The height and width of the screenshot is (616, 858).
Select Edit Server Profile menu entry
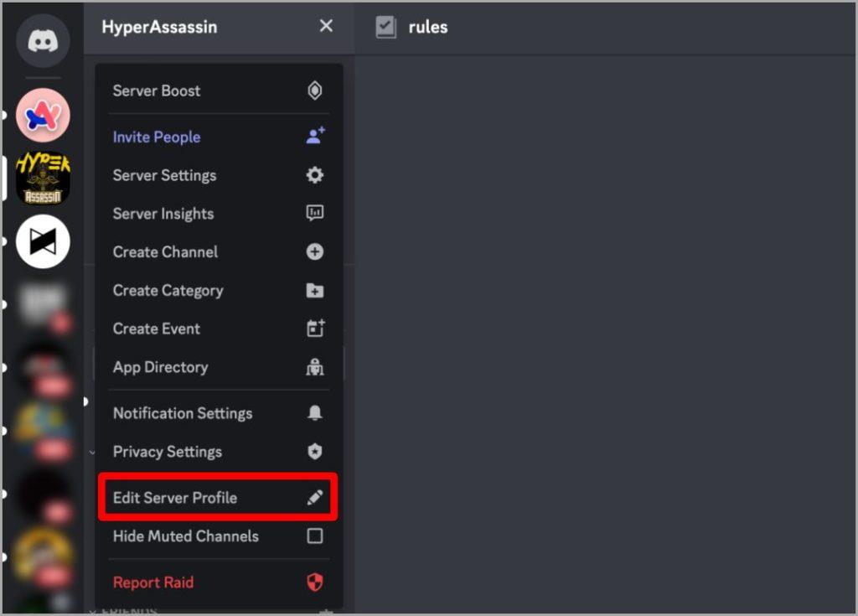point(218,497)
